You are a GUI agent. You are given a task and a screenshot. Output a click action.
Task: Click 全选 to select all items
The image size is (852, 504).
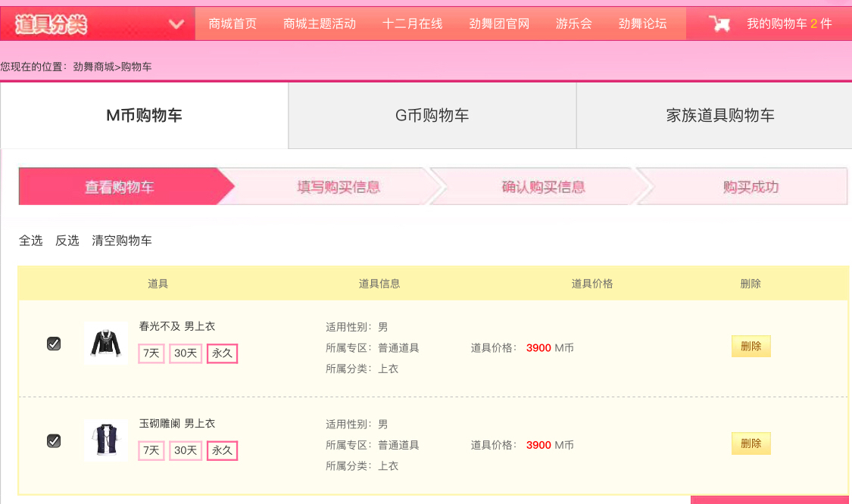[30, 241]
